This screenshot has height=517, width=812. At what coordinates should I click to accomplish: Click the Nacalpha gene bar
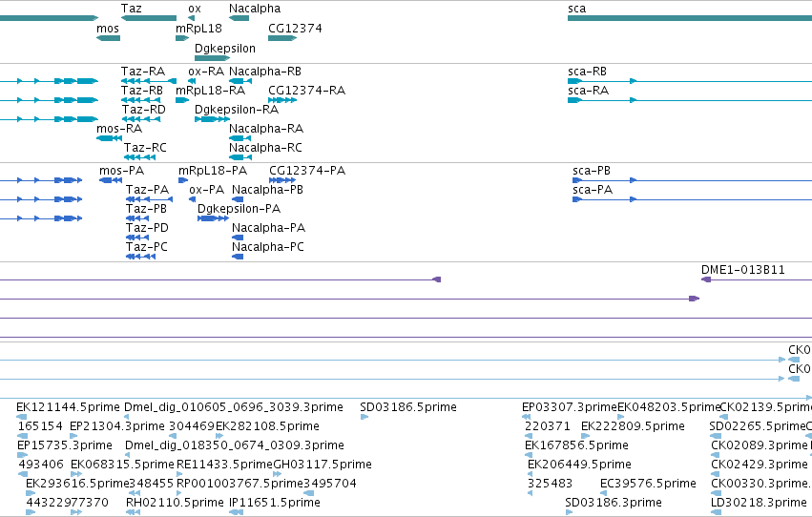(x=239, y=18)
